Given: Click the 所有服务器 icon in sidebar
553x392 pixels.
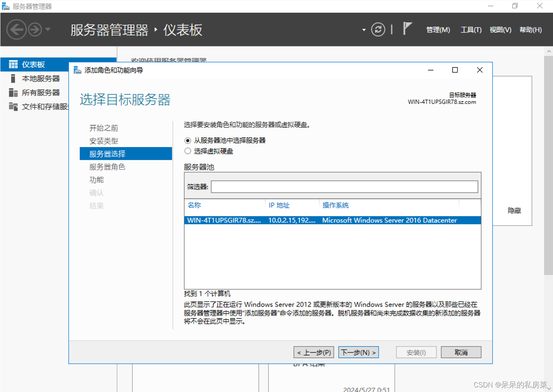Looking at the screenshot, I should pyautogui.click(x=13, y=93).
